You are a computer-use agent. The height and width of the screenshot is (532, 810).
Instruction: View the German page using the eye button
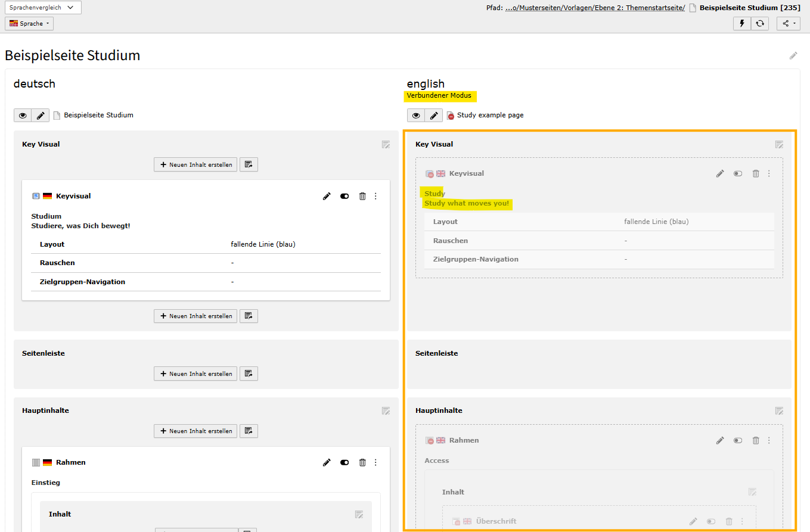coord(23,115)
